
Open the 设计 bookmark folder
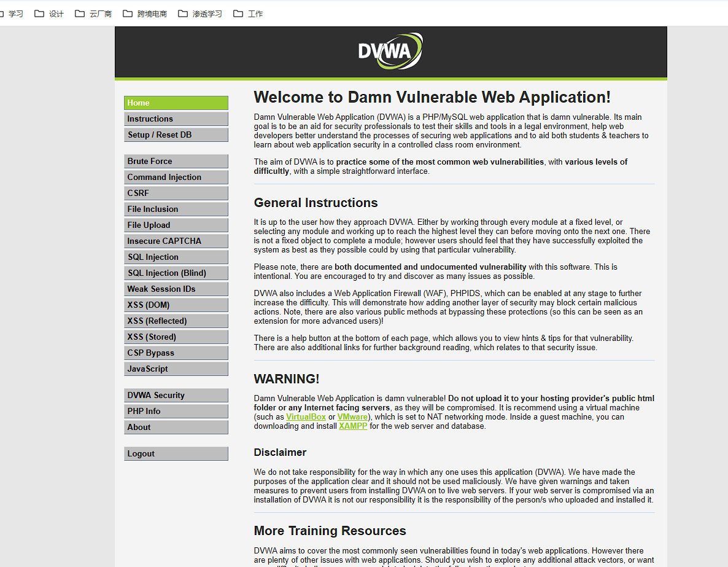pyautogui.click(x=49, y=14)
